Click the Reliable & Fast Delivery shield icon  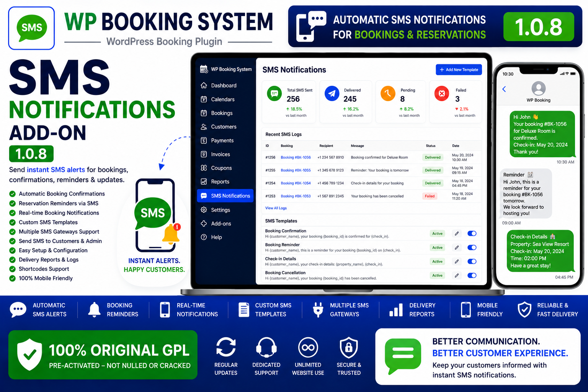click(x=524, y=310)
